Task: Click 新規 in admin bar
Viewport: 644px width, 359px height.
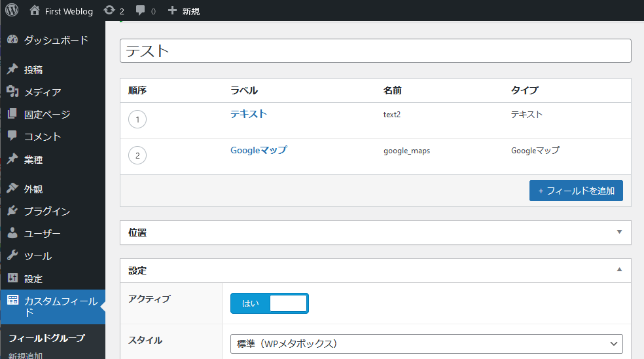Action: 191,11
